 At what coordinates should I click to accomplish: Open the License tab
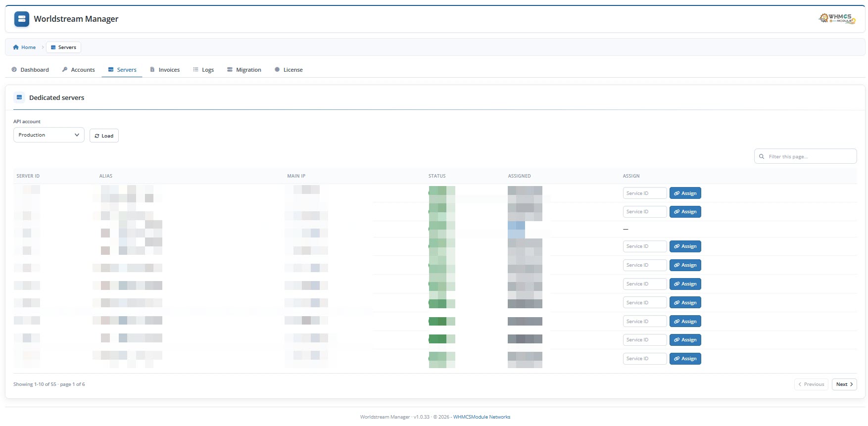(289, 70)
